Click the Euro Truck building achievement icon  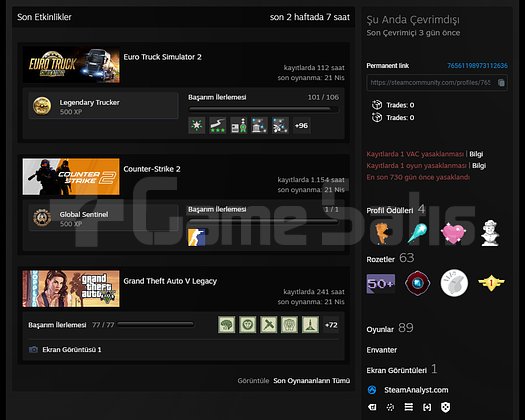pos(259,126)
